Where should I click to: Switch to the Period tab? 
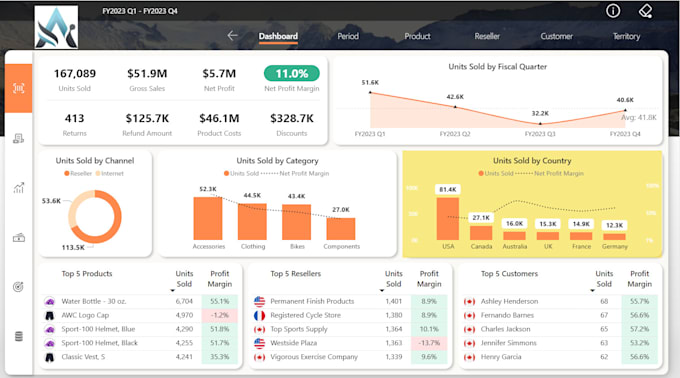[348, 36]
